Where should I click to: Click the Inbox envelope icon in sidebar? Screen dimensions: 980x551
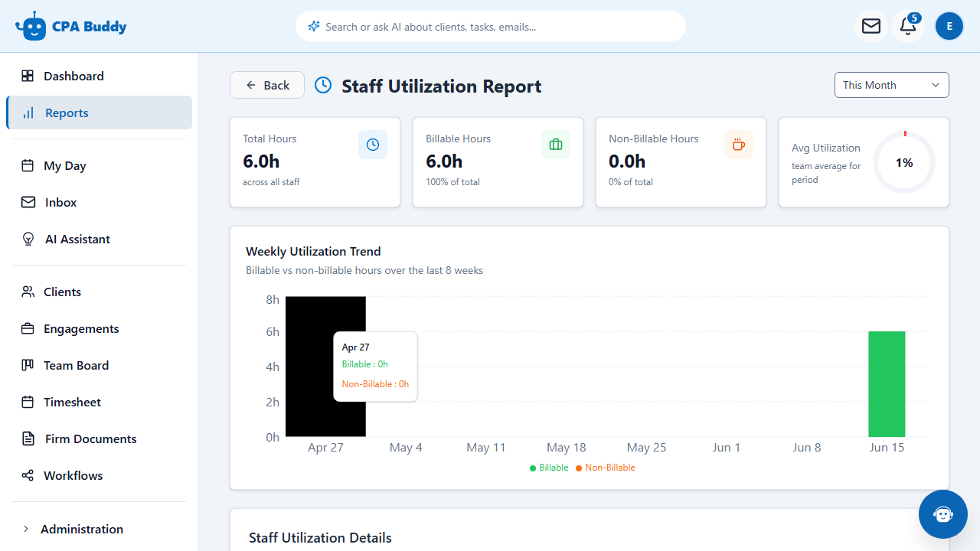[x=28, y=202]
